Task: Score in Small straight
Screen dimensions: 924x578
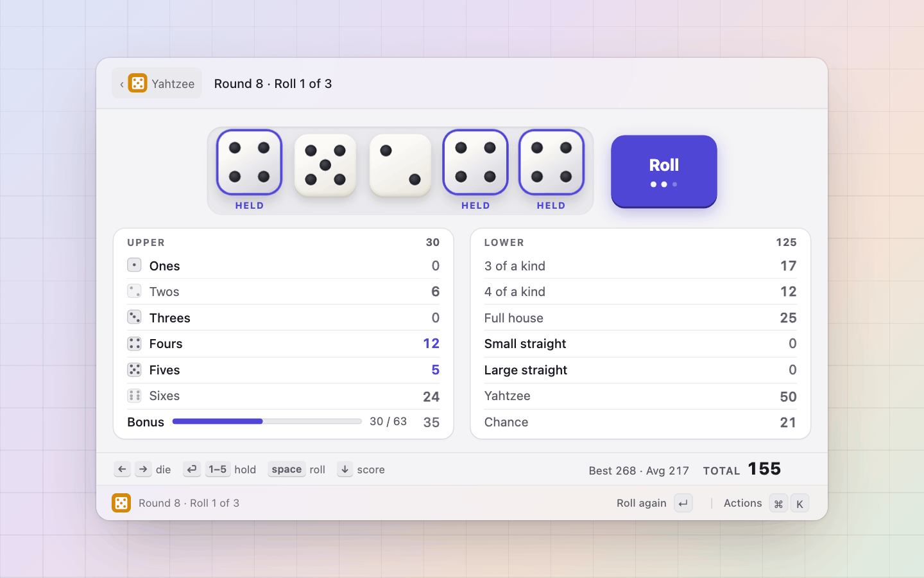Action: [640, 344]
